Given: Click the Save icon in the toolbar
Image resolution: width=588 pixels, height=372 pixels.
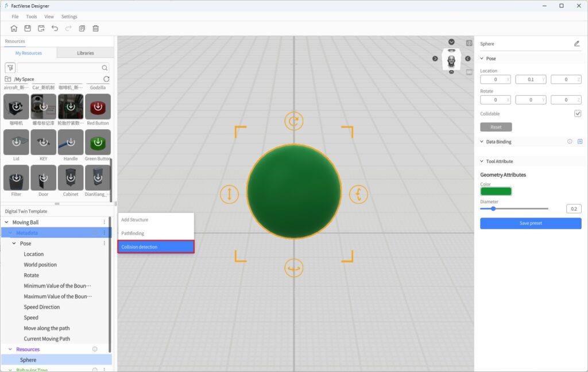Looking at the screenshot, I should (28, 28).
